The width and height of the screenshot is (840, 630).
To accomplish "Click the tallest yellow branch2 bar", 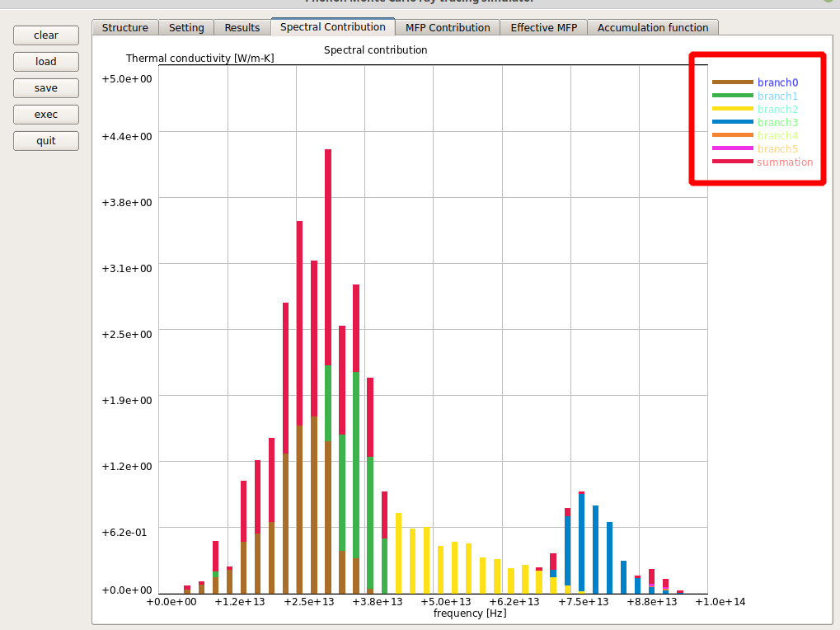I will 399,552.
